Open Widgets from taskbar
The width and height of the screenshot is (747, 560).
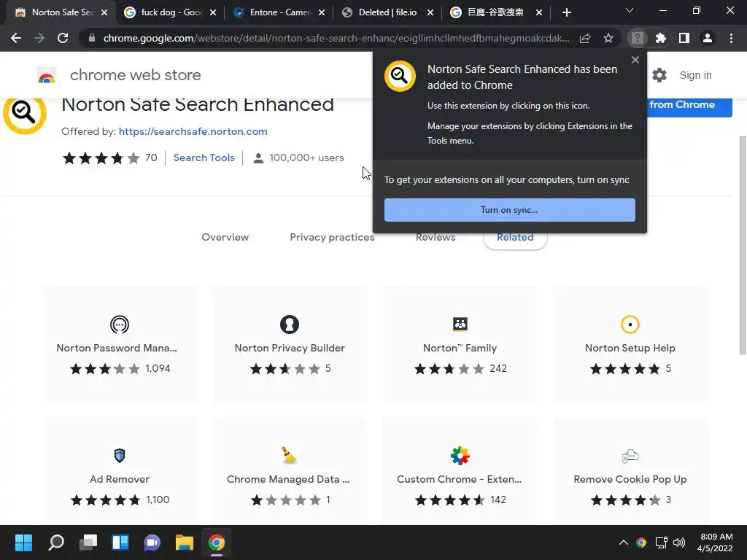(x=120, y=542)
